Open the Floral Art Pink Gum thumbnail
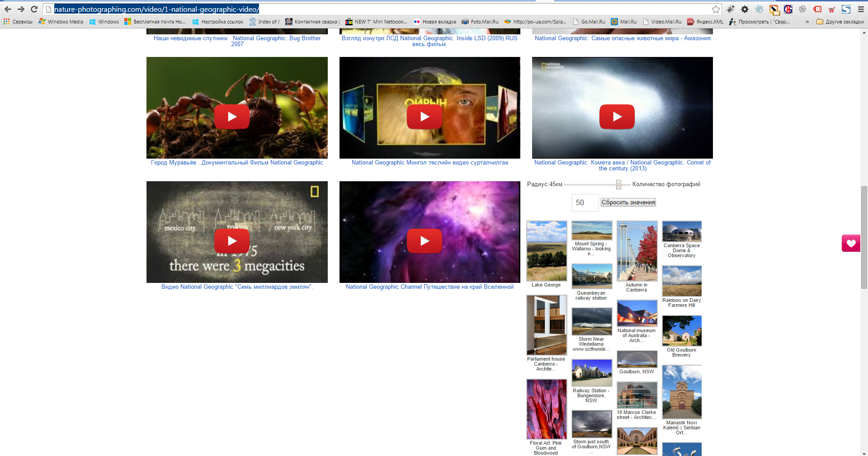This screenshot has height=456, width=868. click(547, 409)
